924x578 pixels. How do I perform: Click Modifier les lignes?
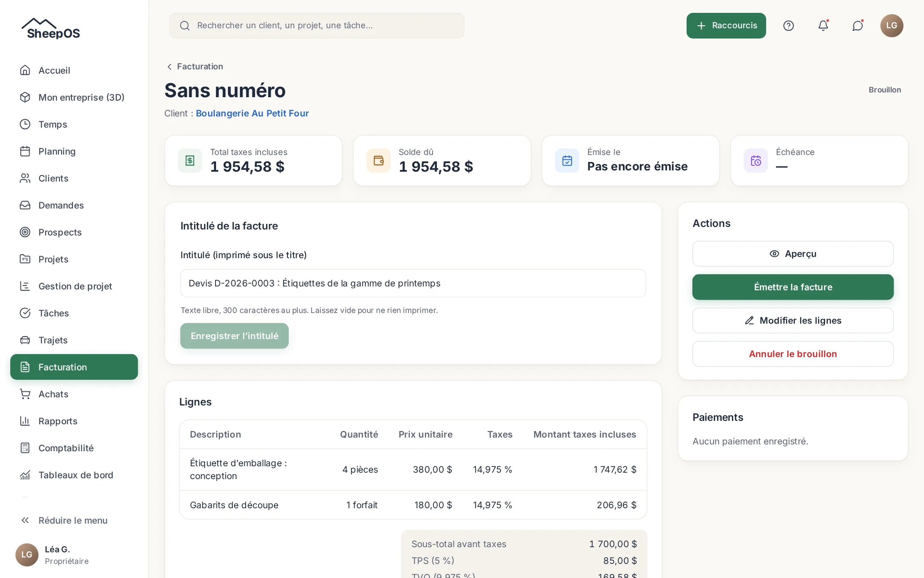tap(793, 320)
